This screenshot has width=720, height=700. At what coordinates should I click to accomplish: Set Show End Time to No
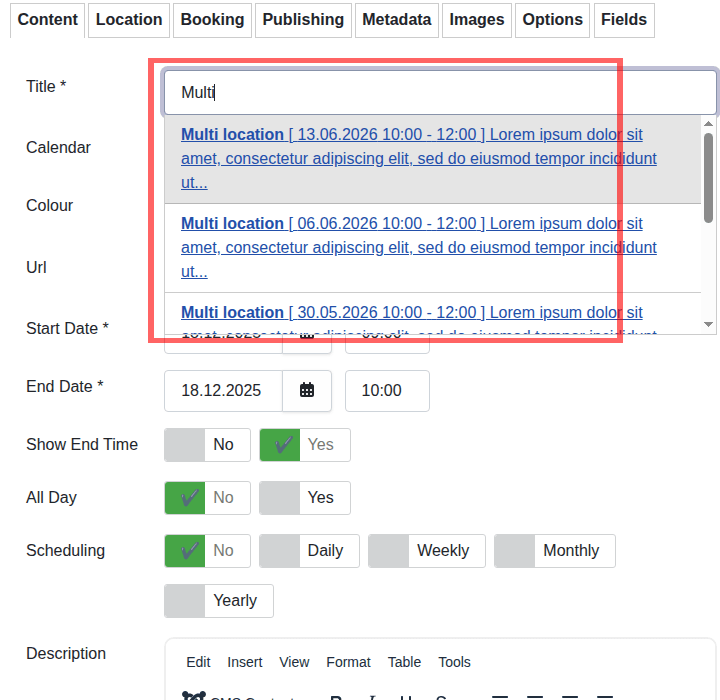point(205,445)
